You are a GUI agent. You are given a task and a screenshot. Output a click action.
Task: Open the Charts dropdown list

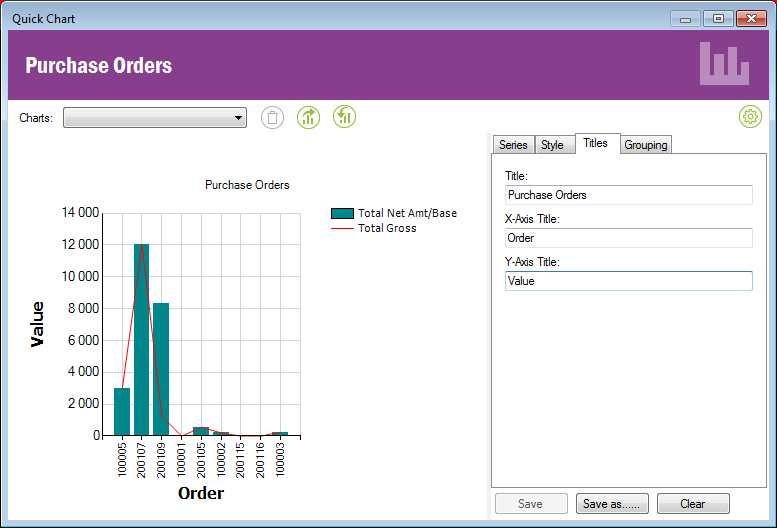[155, 118]
